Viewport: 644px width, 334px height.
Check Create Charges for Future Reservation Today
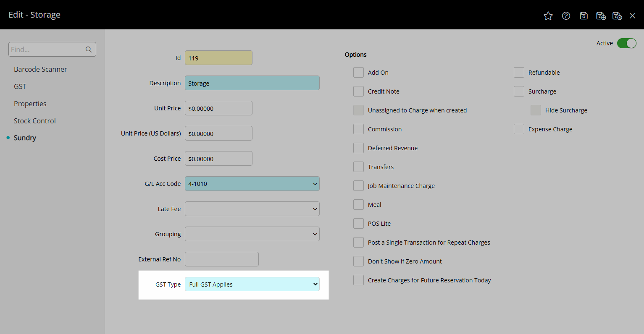click(x=358, y=280)
